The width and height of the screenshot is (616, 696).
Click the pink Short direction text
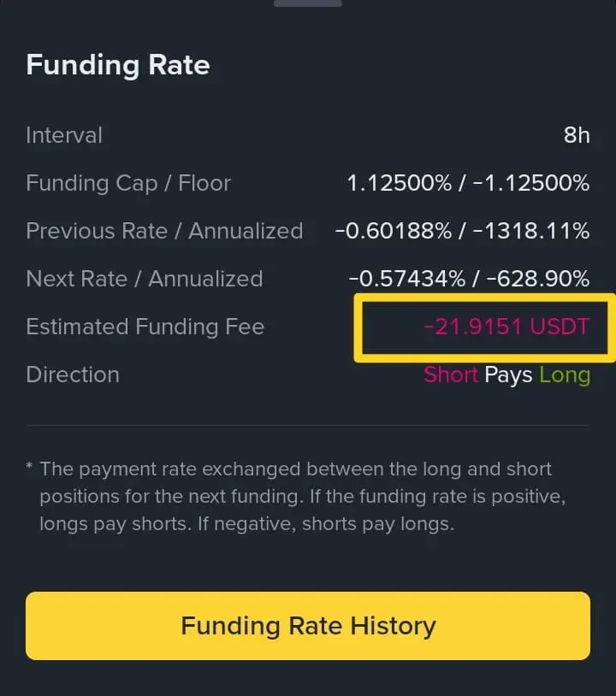click(x=451, y=375)
